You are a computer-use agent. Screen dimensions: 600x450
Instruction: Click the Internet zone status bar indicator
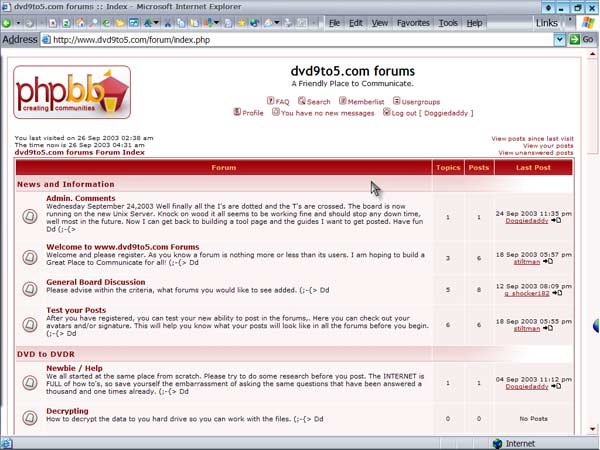tap(514, 443)
